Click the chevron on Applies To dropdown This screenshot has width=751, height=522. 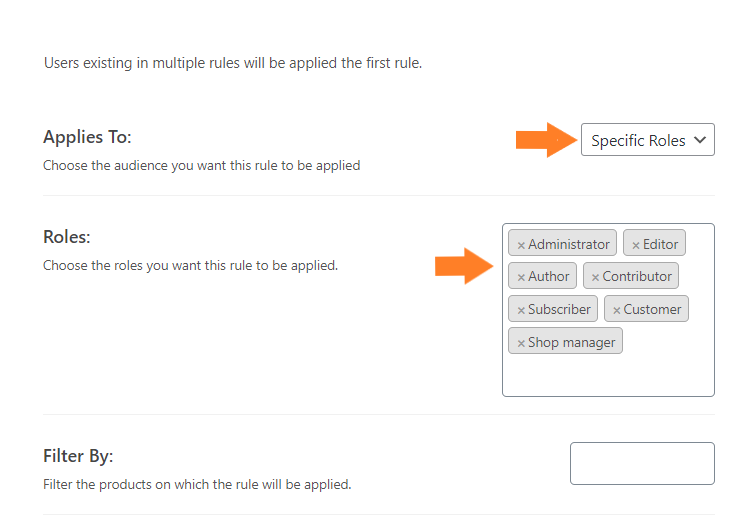tap(700, 140)
